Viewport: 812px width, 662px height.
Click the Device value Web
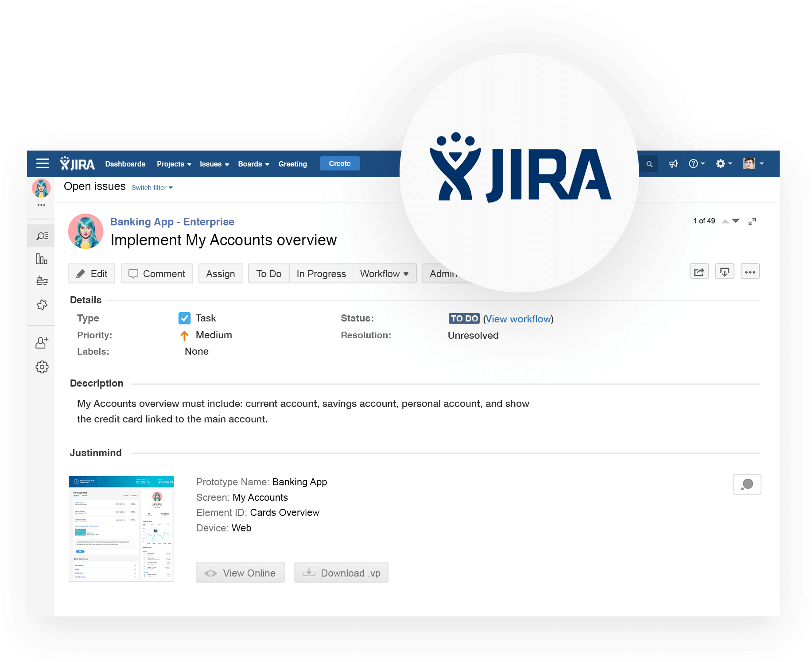[241, 528]
